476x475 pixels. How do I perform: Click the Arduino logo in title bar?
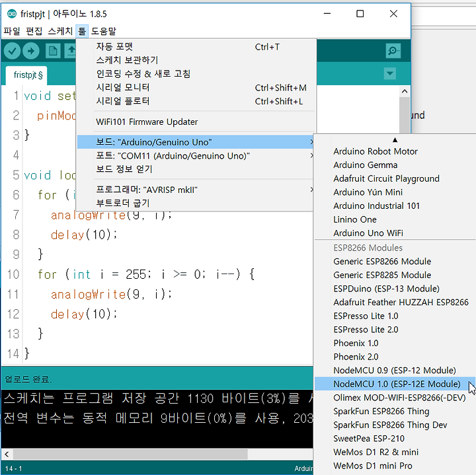click(x=12, y=14)
